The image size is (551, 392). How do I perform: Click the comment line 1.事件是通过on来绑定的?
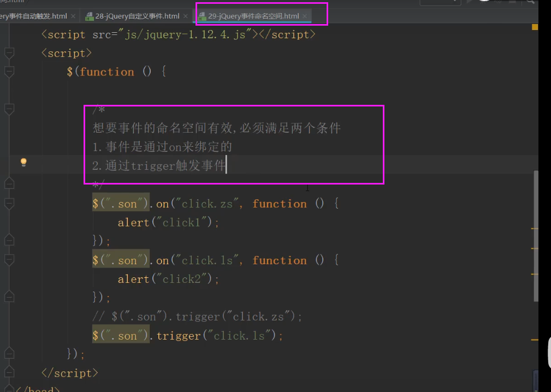click(x=162, y=147)
